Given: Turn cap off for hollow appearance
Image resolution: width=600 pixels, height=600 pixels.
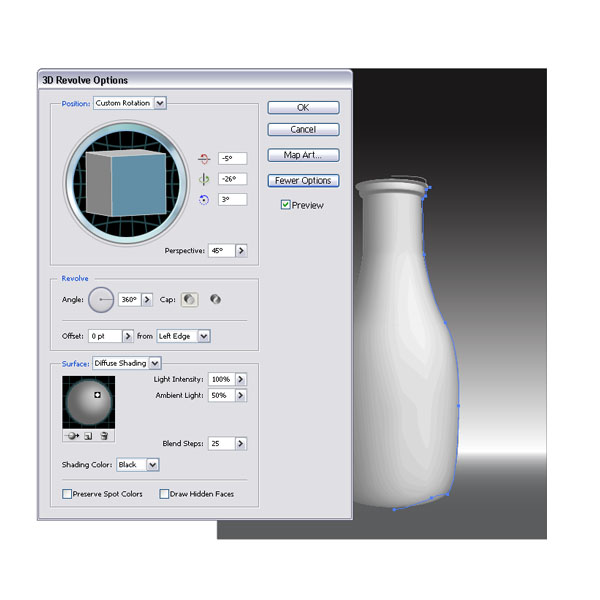Looking at the screenshot, I should click(215, 299).
